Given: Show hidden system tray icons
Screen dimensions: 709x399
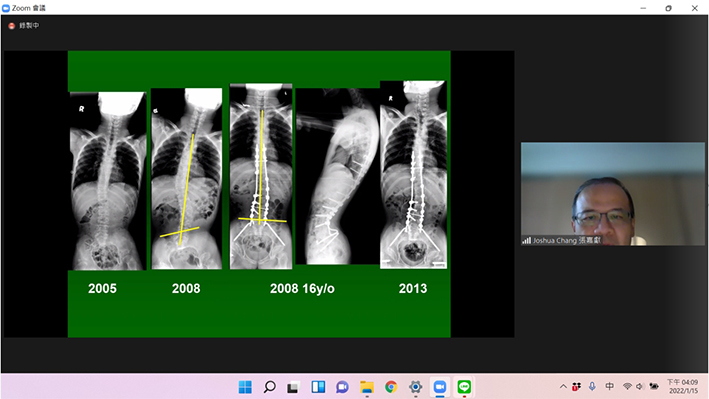Looking at the screenshot, I should pyautogui.click(x=563, y=386).
